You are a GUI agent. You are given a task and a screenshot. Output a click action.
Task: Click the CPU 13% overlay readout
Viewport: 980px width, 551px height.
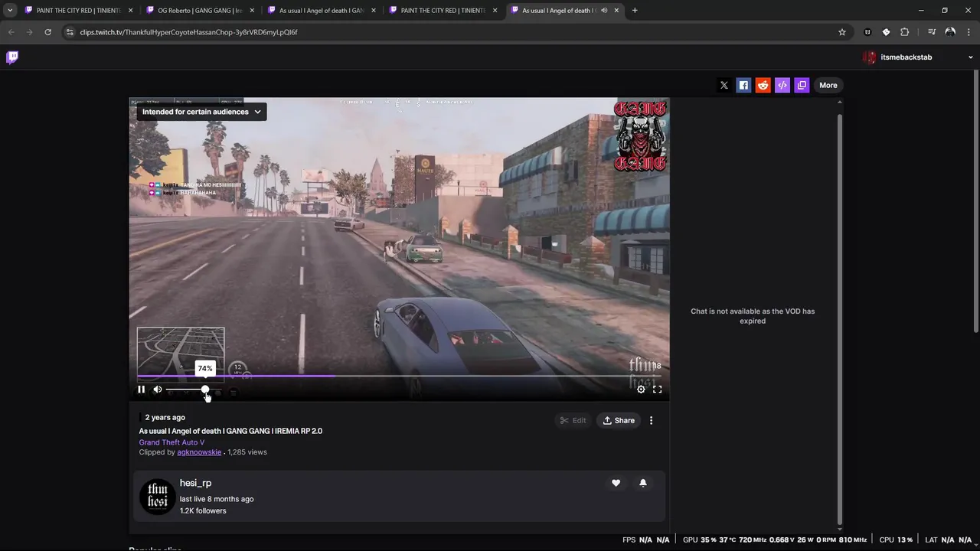pos(896,540)
